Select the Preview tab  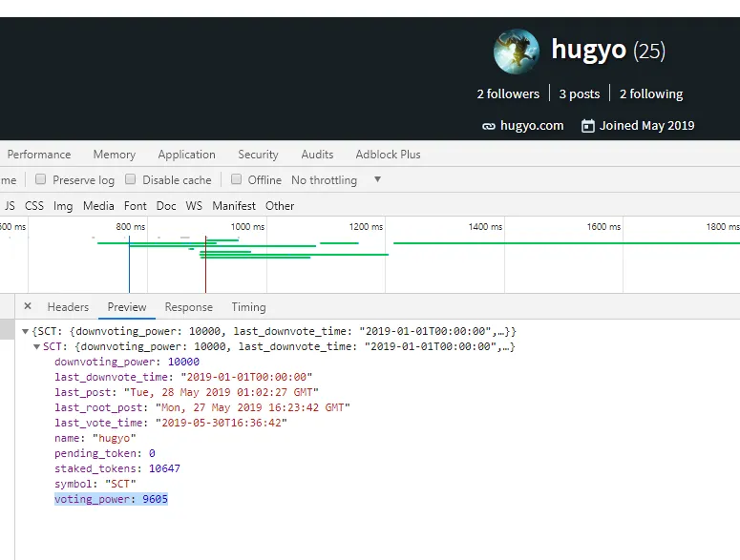[x=127, y=307]
